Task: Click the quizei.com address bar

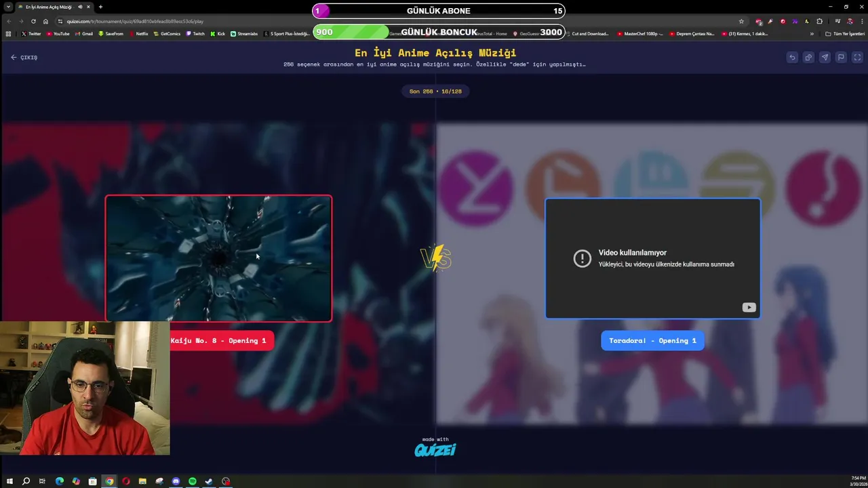Action: point(400,21)
